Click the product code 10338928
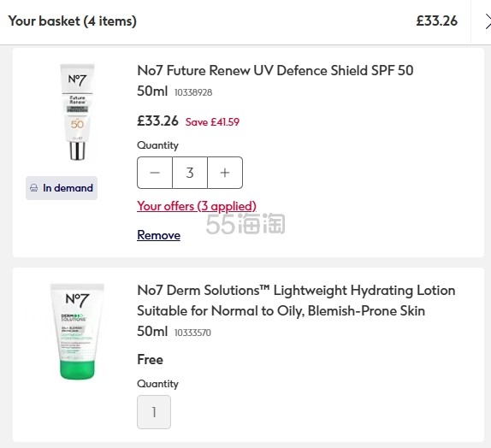The image size is (491, 448). [x=193, y=92]
